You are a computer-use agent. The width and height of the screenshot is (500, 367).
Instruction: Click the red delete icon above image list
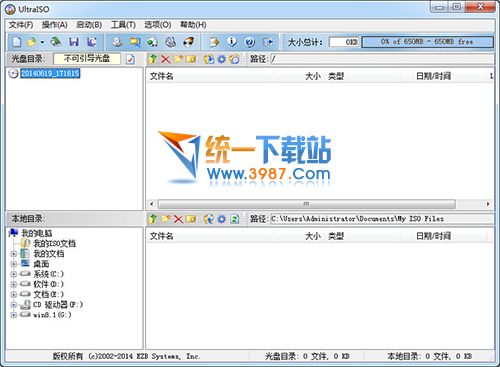pyautogui.click(x=165, y=59)
